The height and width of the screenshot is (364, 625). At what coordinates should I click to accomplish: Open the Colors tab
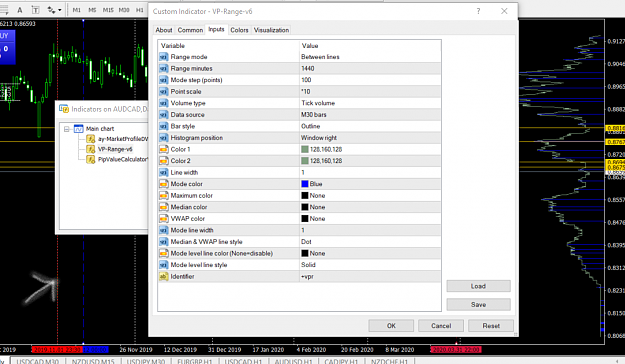coord(239,30)
